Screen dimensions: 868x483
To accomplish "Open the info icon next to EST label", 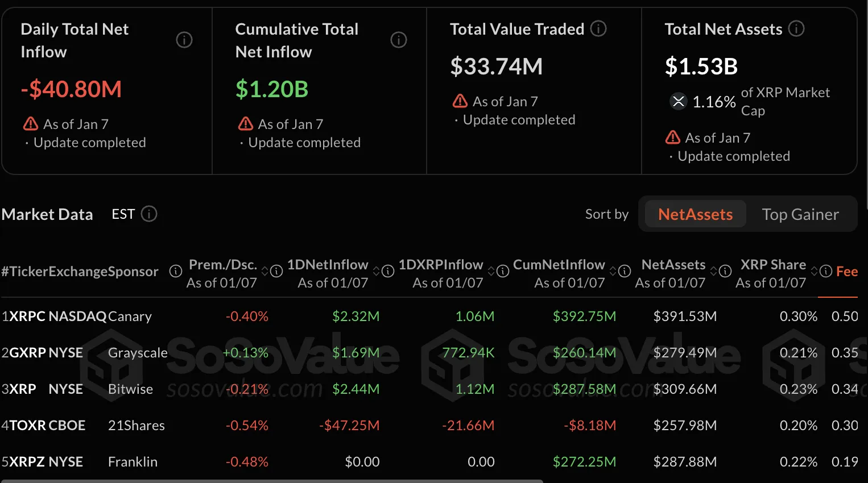I will click(x=148, y=214).
